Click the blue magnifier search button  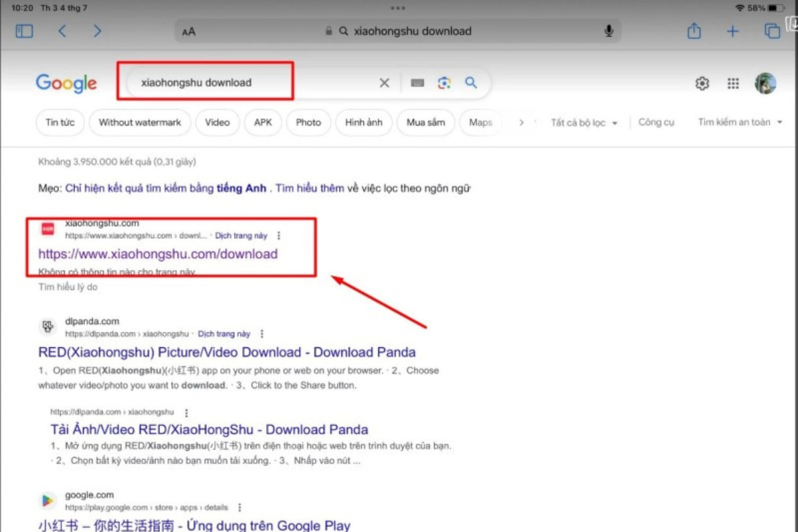point(471,82)
